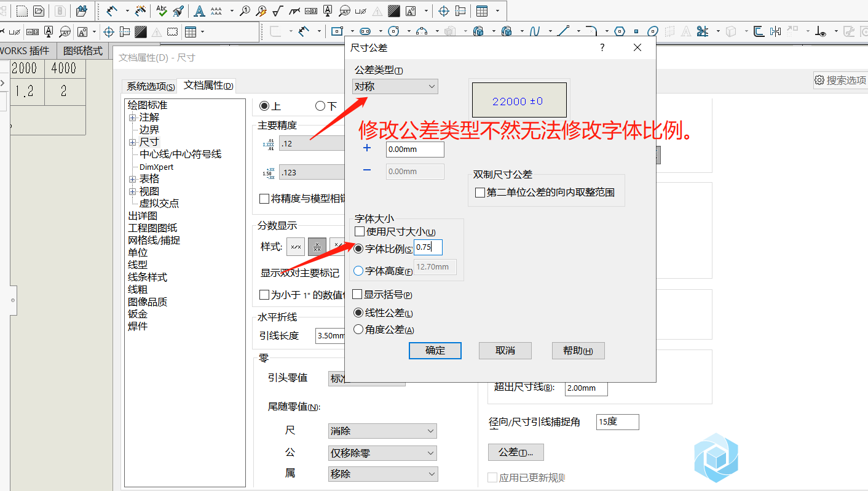Open the 公差类型 dropdown showing 对称
The height and width of the screenshot is (491, 868).
tap(395, 87)
